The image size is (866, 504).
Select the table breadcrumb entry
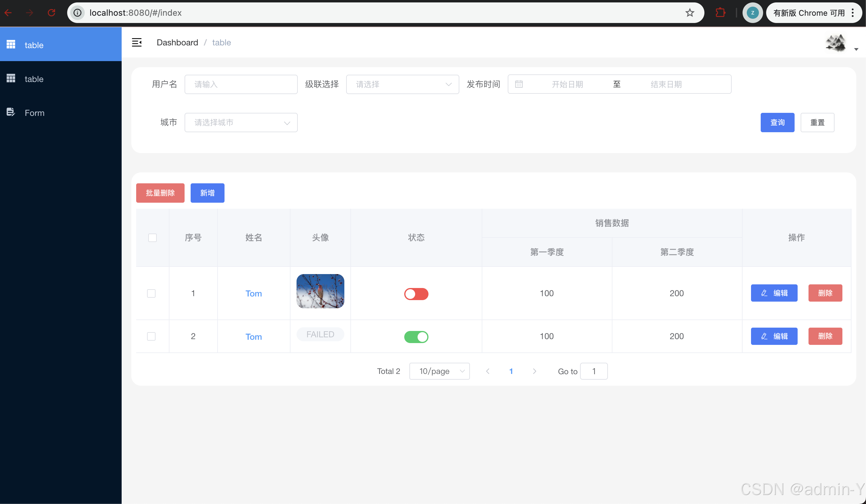(221, 42)
